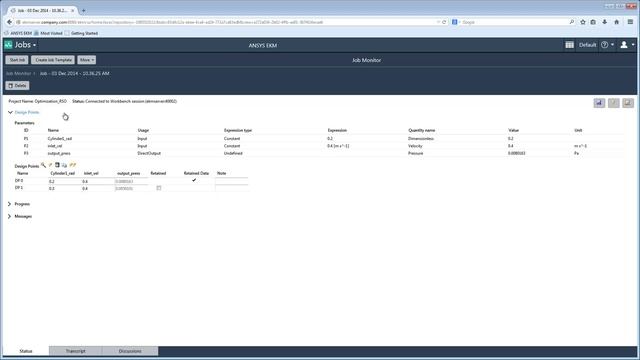Open Most Visited bookmarks folder
Viewport: 640px width, 360px height.
pyautogui.click(x=48, y=33)
